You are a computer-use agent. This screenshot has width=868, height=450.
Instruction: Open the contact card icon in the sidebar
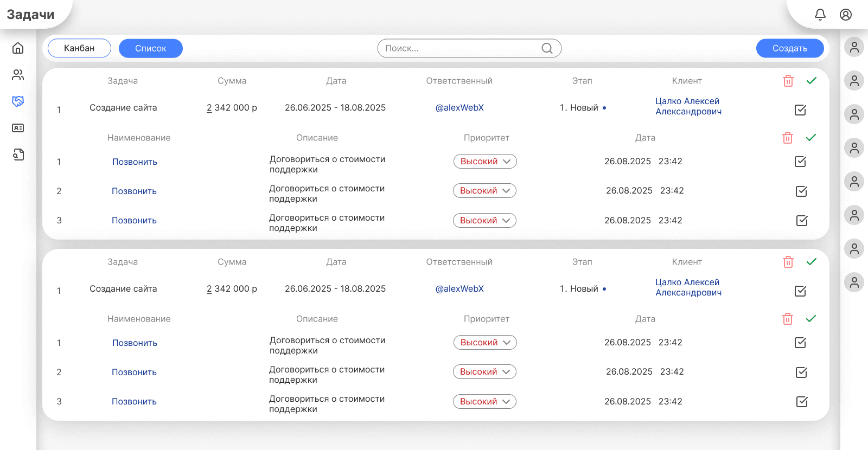pos(18,128)
